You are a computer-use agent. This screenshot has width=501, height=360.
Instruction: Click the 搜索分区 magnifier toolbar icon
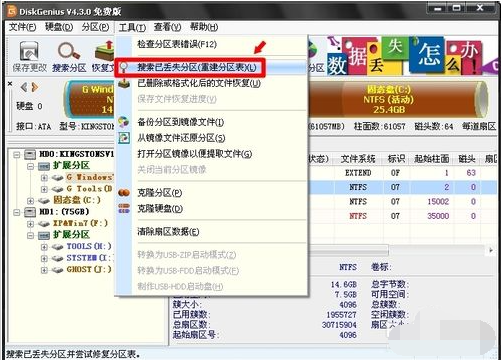point(69,52)
